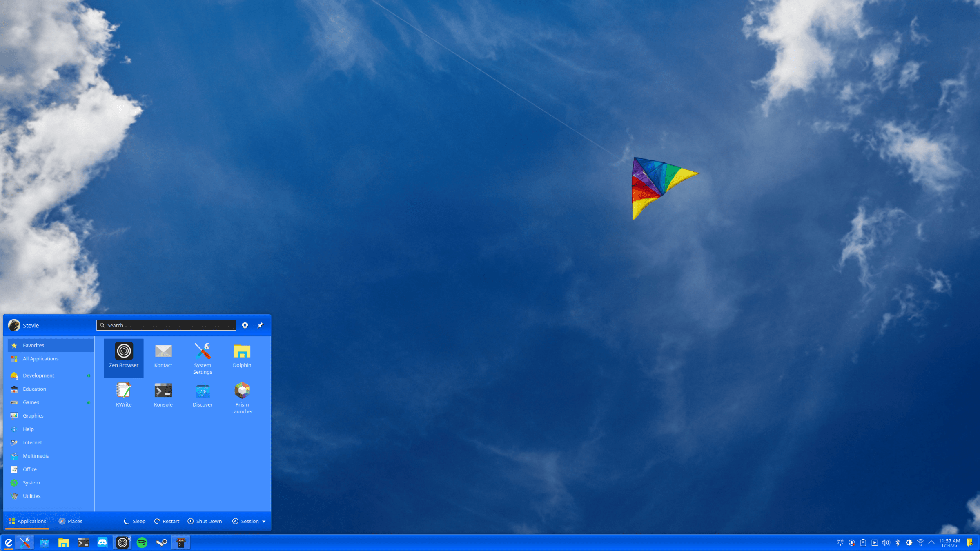Launch KWrite text editor

pyautogui.click(x=124, y=395)
